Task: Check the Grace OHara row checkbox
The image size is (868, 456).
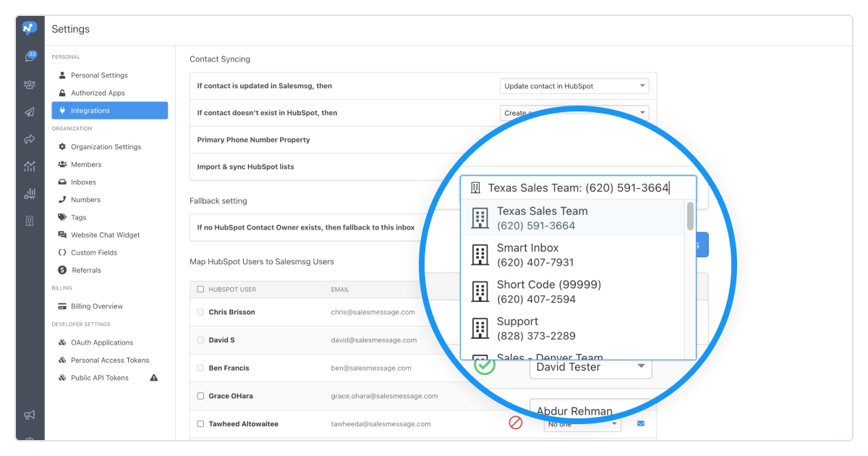Action: point(200,396)
